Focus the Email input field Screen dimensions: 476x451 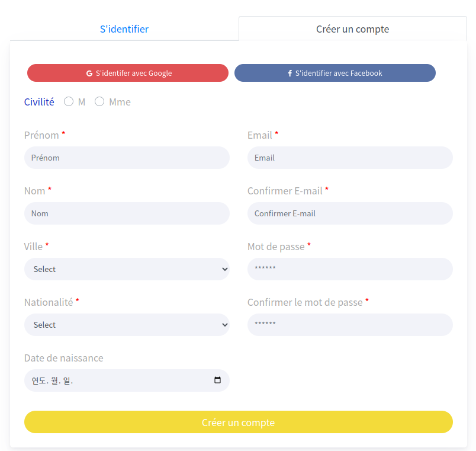point(350,158)
